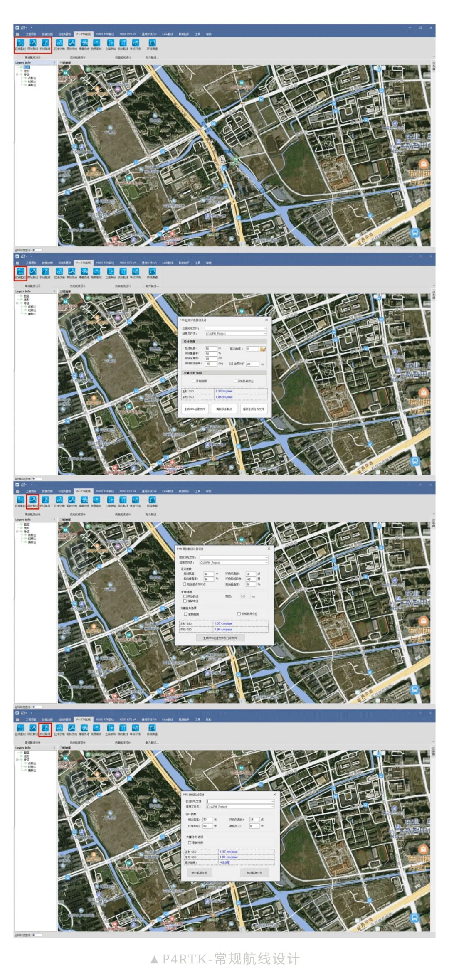Select 折线航线 icon in the topmost window's ribbon

tap(45, 44)
